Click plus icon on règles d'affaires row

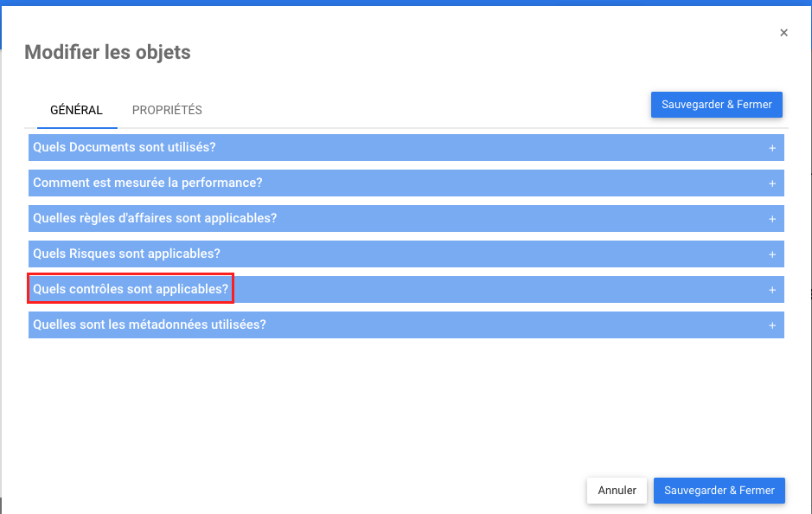[772, 219]
